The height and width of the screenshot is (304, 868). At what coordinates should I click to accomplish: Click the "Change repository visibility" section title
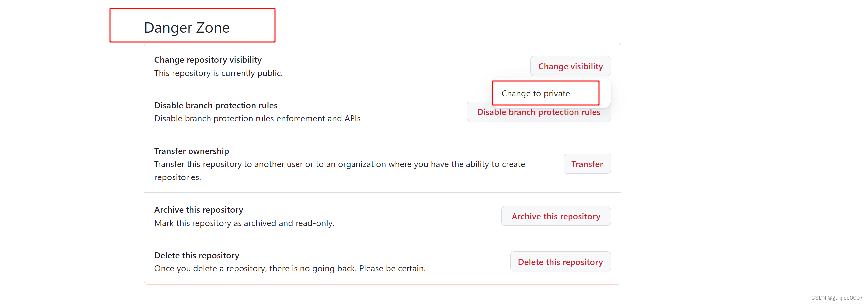click(208, 60)
